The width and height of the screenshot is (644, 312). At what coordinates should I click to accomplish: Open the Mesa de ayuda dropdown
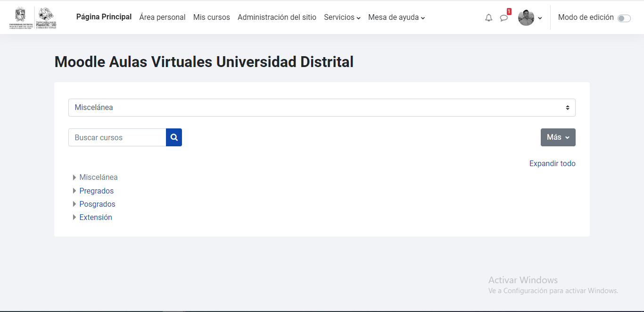[x=396, y=17]
